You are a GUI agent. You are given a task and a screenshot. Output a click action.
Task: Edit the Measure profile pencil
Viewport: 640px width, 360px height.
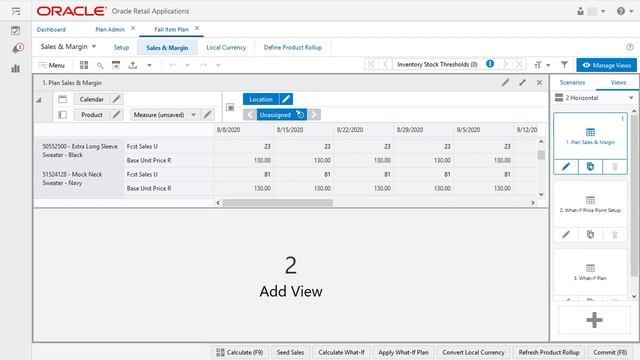pos(207,115)
